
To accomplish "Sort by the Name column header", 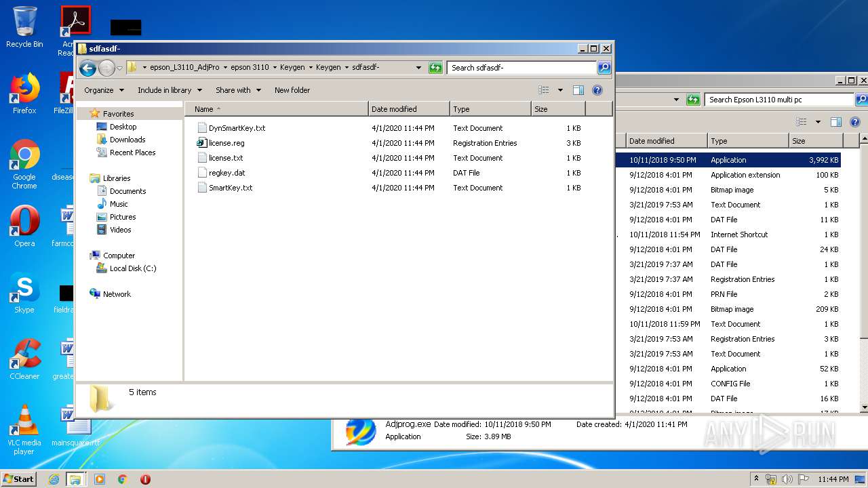I will [277, 109].
